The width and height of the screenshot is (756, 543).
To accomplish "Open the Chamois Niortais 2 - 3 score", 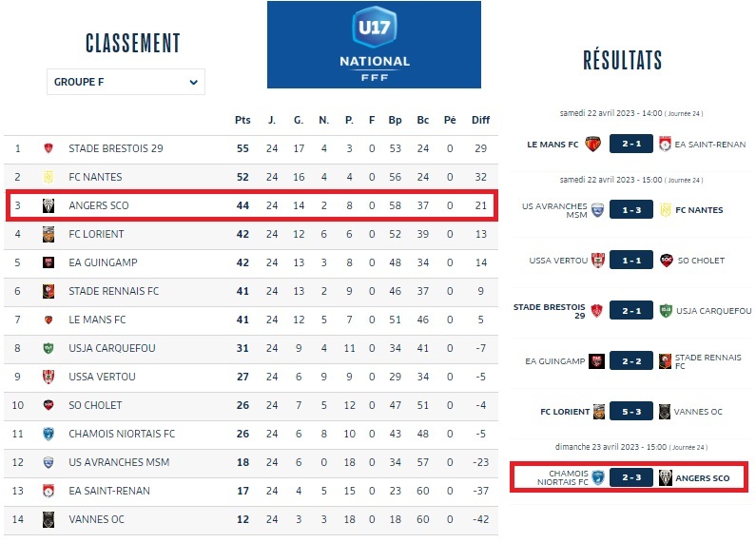I will [x=631, y=477].
